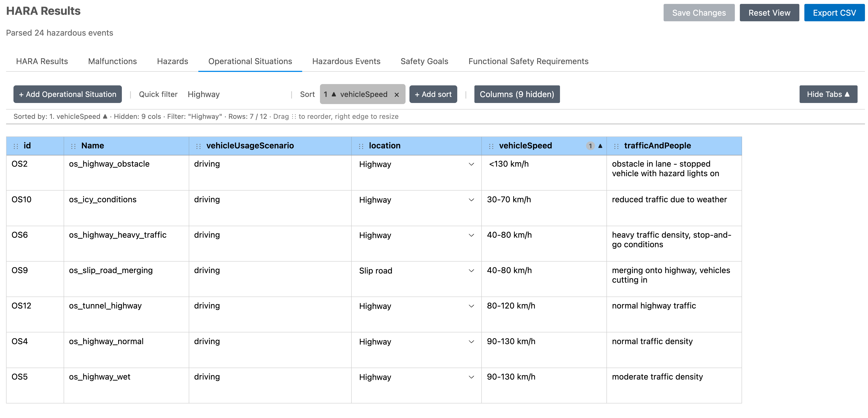Image resolution: width=868 pixels, height=418 pixels.
Task: Click vehicleUsageScenario column drag handle
Action: pos(198,146)
